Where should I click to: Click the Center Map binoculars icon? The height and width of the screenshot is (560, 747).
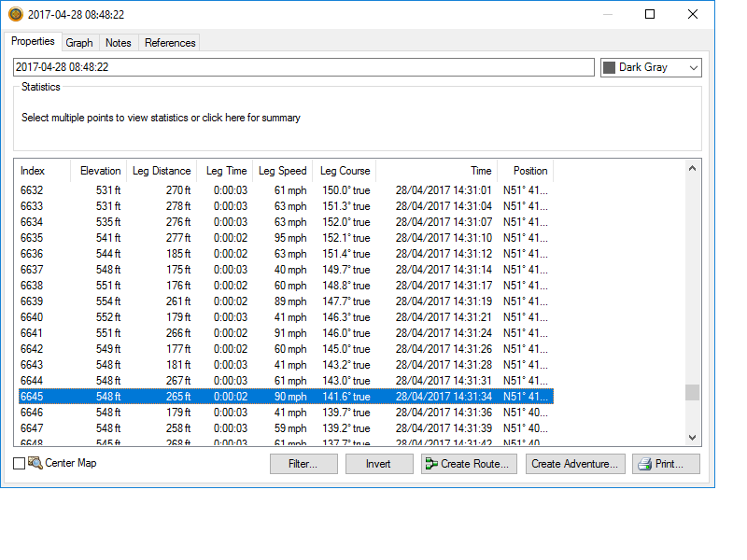coord(35,463)
